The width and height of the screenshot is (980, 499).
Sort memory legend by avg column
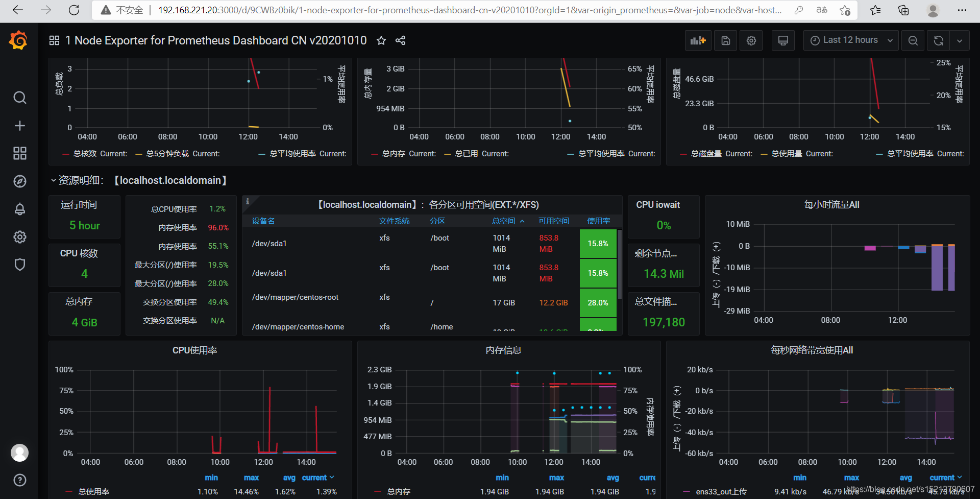(x=612, y=478)
